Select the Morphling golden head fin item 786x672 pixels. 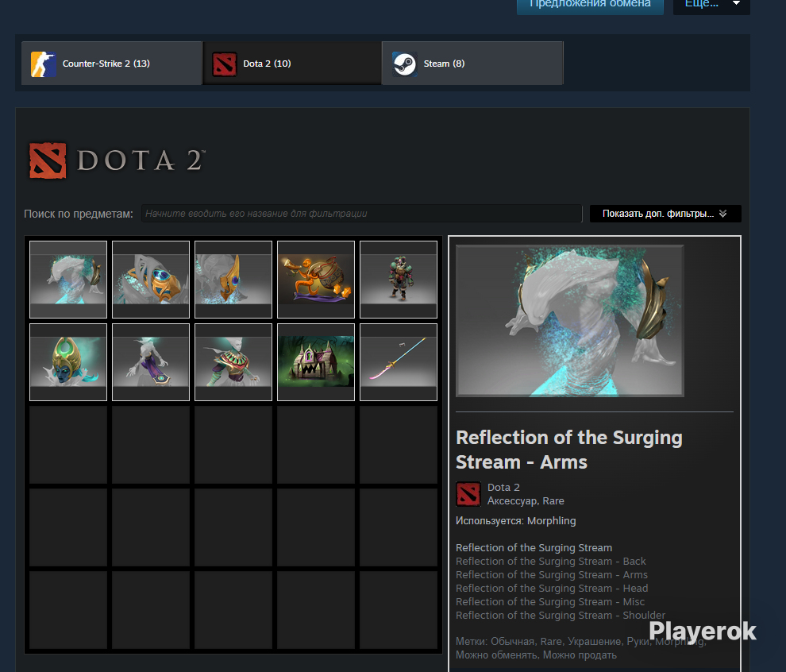233,280
